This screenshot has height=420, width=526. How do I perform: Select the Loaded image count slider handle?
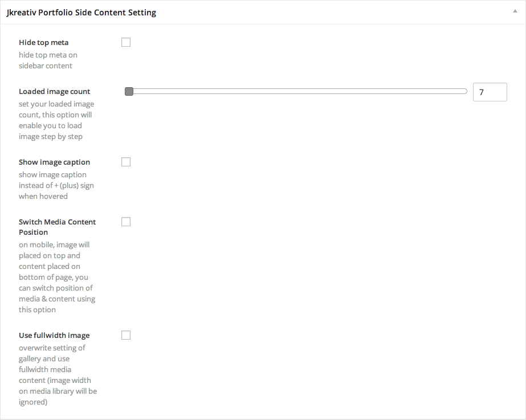point(129,91)
